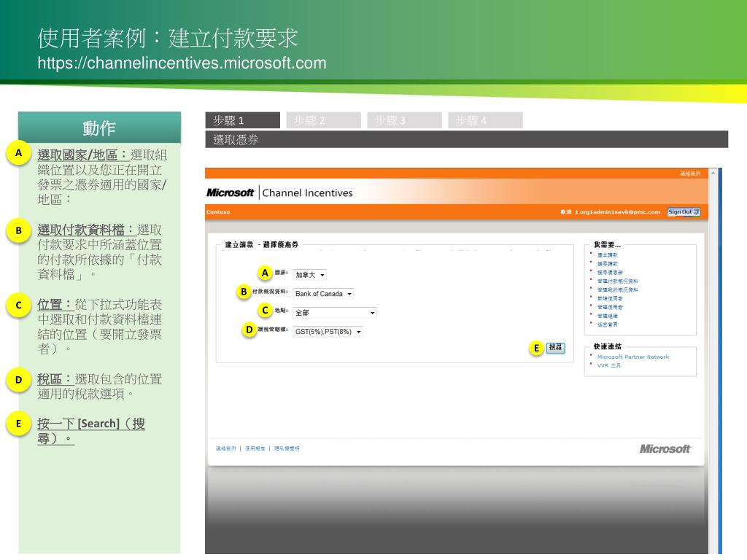Click the 快速連結 section heading
This screenshot has width=747, height=560.
[x=608, y=346]
